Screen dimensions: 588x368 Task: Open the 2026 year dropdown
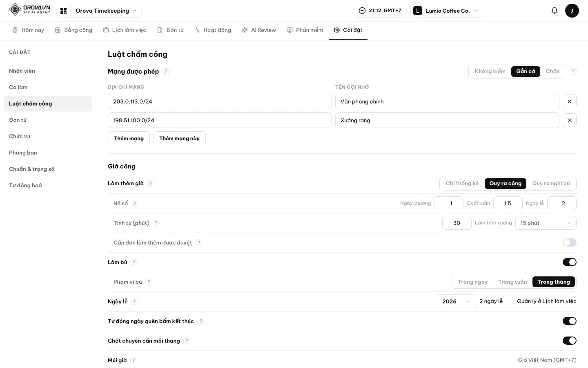456,301
